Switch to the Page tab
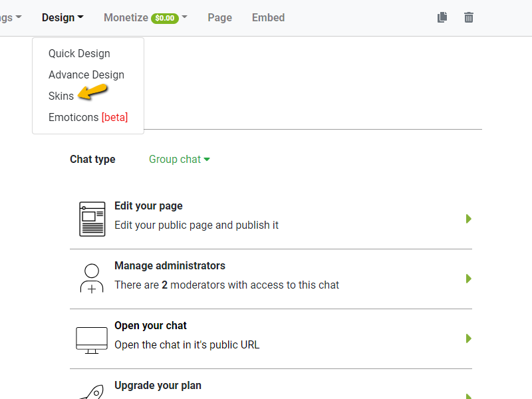Image resolution: width=532 pixels, height=399 pixels. click(x=219, y=18)
